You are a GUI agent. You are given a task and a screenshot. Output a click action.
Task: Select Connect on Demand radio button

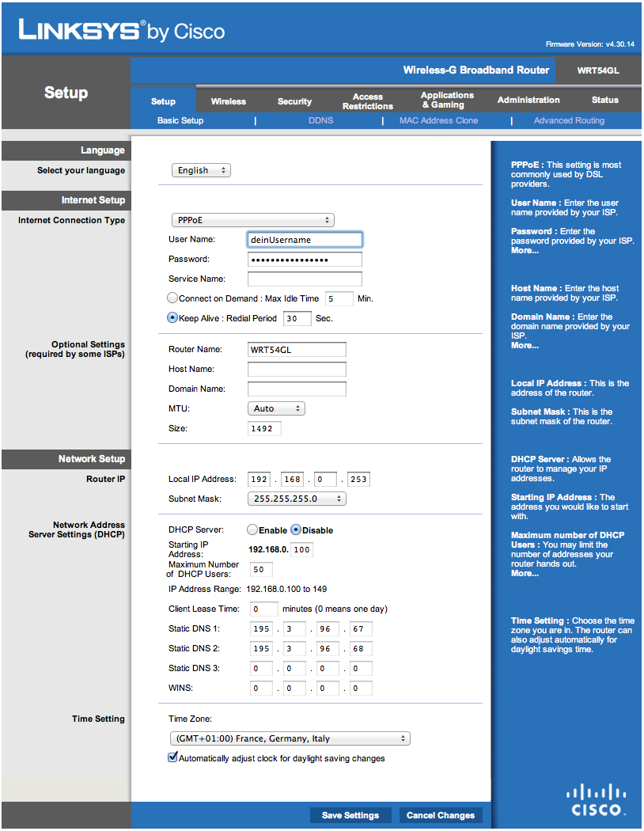pyautogui.click(x=172, y=298)
